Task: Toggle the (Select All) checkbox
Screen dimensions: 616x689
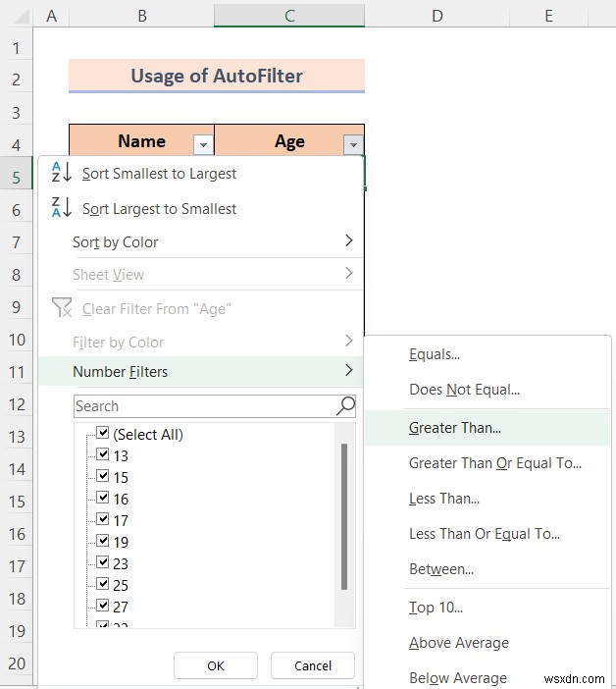Action: [x=102, y=433]
